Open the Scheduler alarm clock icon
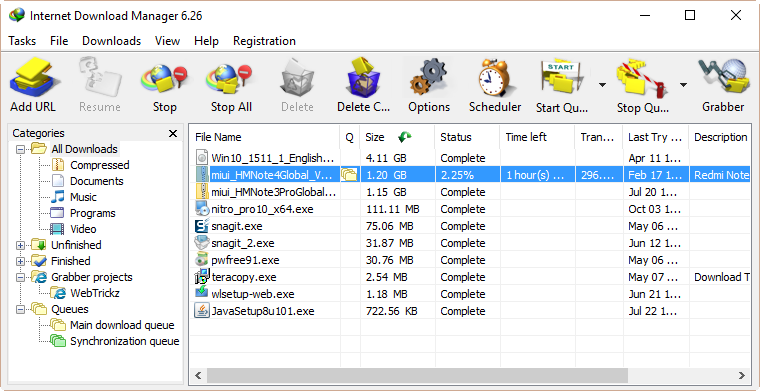 tap(494, 78)
